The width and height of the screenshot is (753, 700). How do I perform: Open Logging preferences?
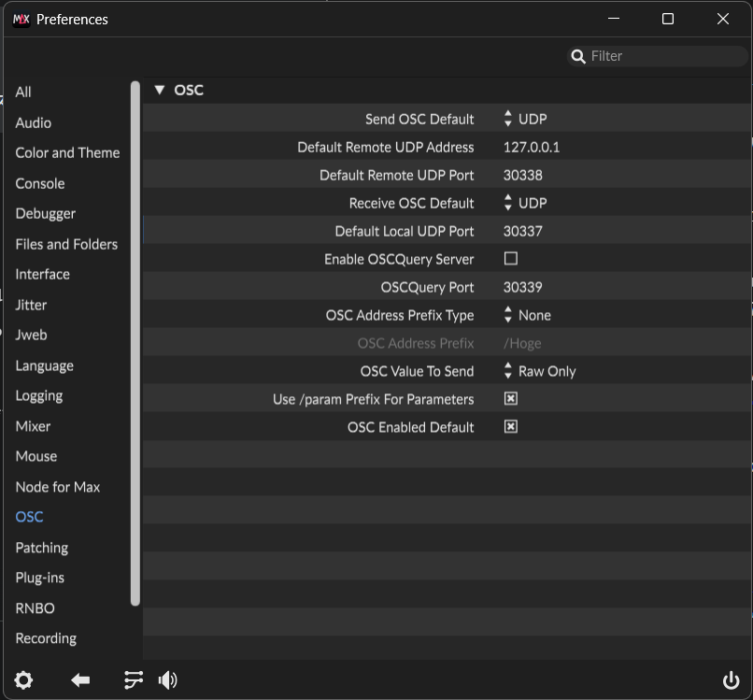(x=39, y=396)
